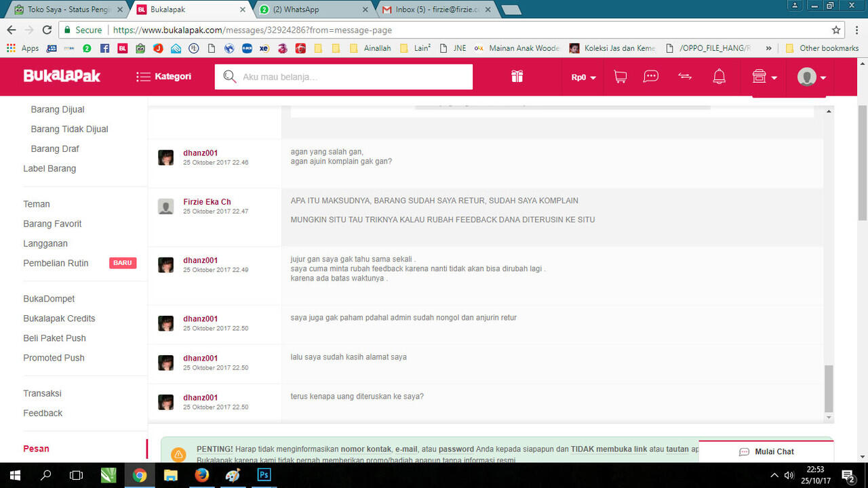The height and width of the screenshot is (488, 868).
Task: Click the message list scroll-up arrow
Action: 829,111
